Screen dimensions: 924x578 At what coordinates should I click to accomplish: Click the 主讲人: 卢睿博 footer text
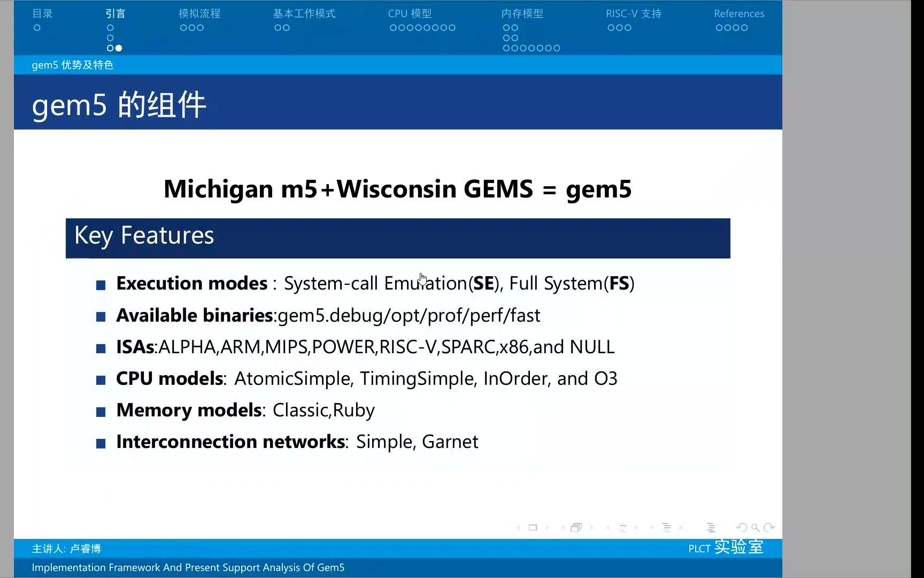(x=66, y=549)
